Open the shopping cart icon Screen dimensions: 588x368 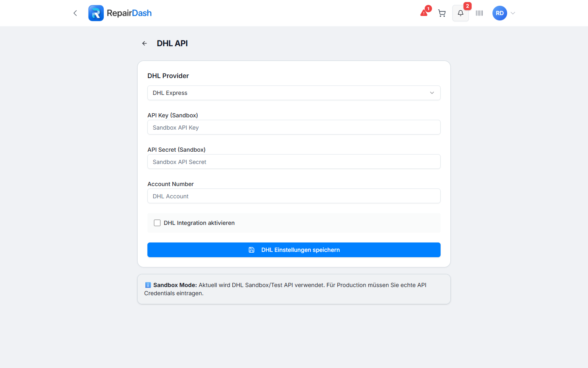click(x=442, y=13)
